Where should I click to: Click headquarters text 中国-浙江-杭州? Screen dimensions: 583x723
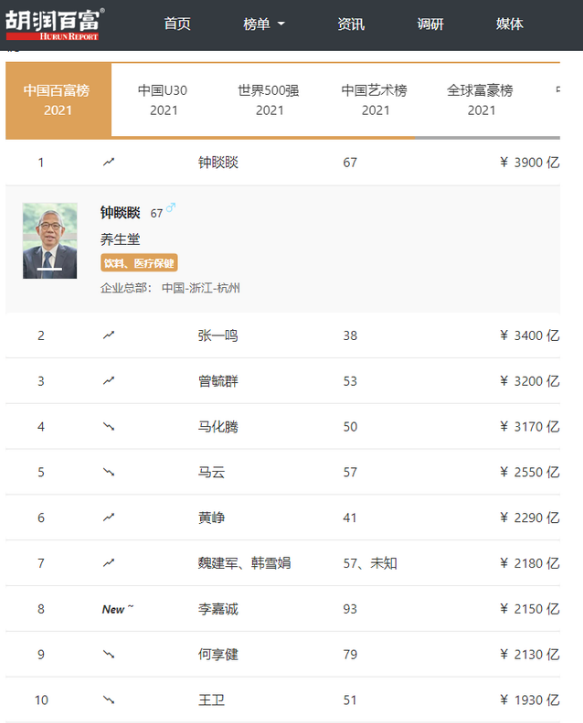pyautogui.click(x=201, y=288)
